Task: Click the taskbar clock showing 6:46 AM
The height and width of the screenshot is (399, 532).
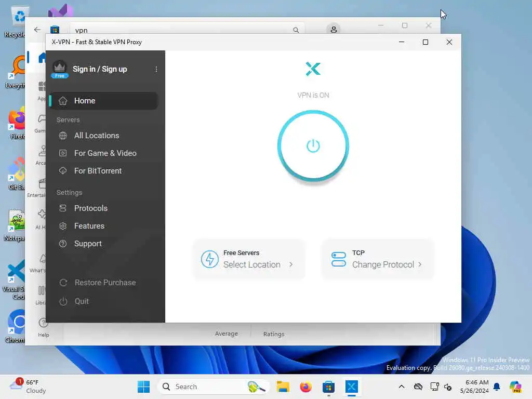Action: tap(474, 387)
